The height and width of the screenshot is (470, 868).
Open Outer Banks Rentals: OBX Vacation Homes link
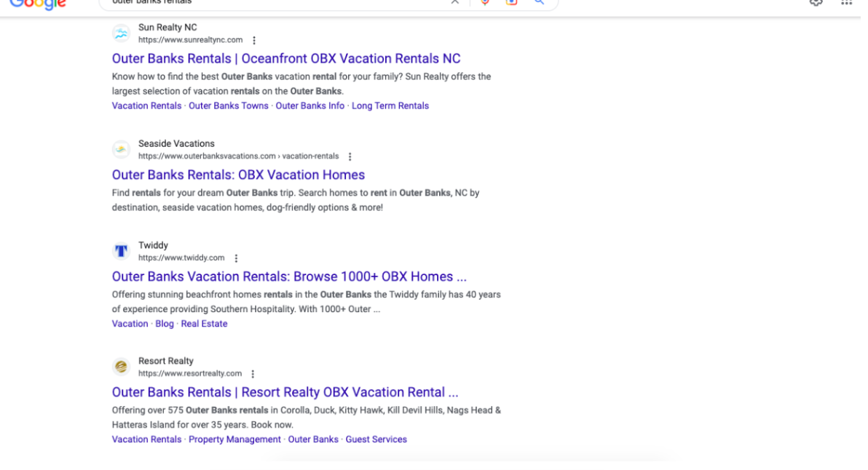(x=240, y=176)
